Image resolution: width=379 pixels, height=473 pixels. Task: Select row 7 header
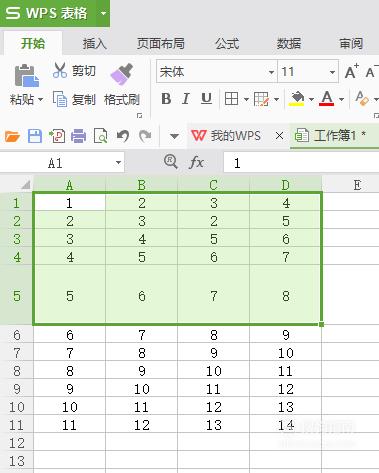click(x=17, y=353)
